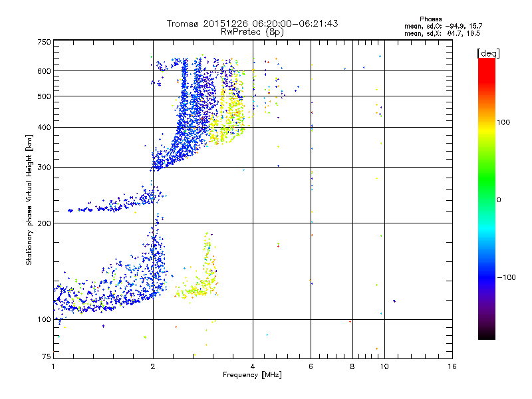Click the yellow X-mode cluster near 3 MHz, 120 km
This screenshot has width=532, height=399.
click(x=198, y=289)
